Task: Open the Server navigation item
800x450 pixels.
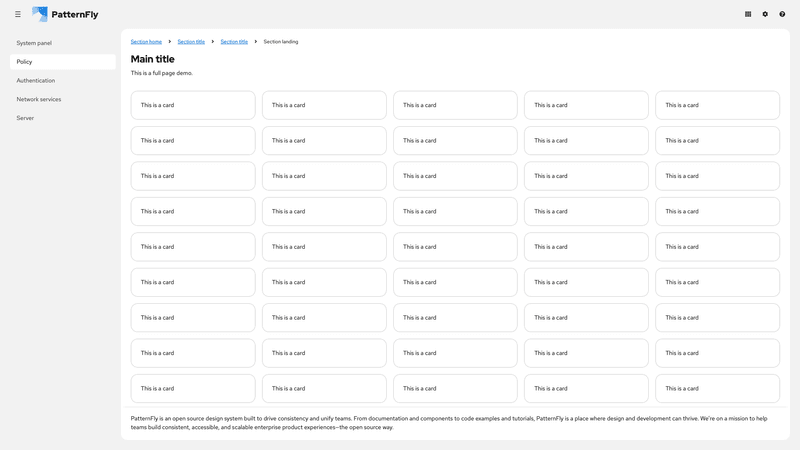Action: pos(25,118)
